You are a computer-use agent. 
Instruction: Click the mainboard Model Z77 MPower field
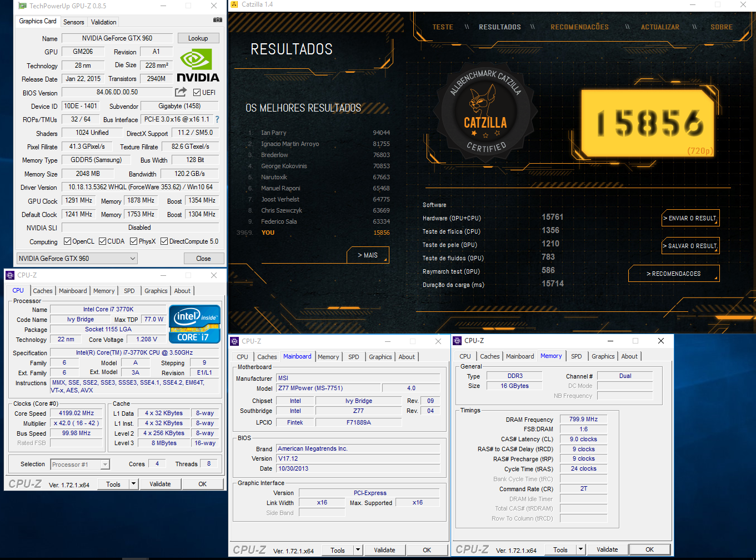tap(328, 389)
